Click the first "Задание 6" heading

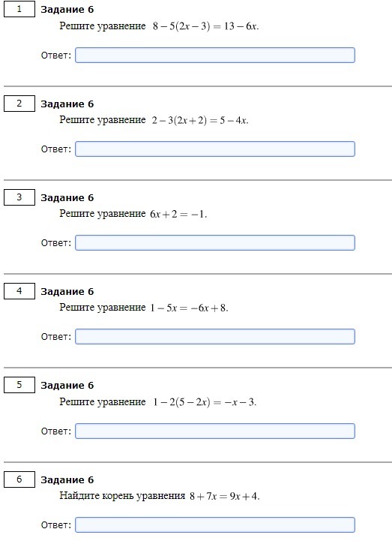[67, 10]
